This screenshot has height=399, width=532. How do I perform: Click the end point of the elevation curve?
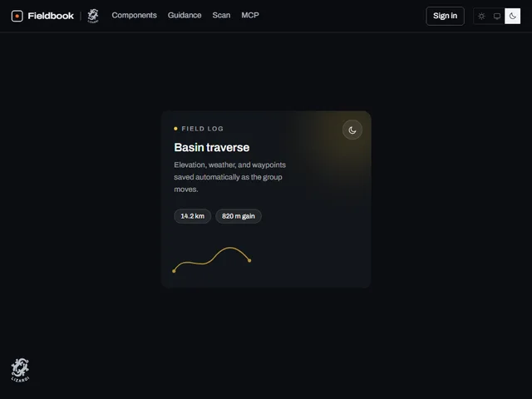tap(249, 260)
